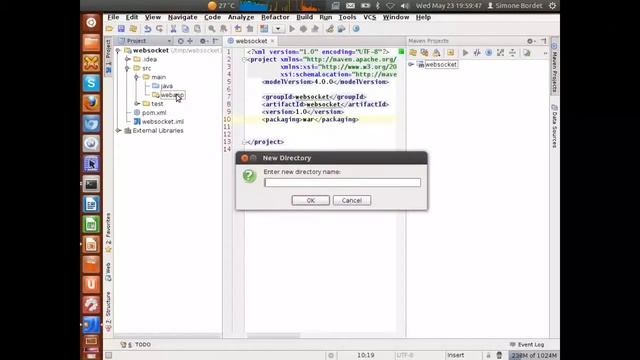Click the Open file toolbar icon
The image size is (640, 360).
click(x=109, y=29)
